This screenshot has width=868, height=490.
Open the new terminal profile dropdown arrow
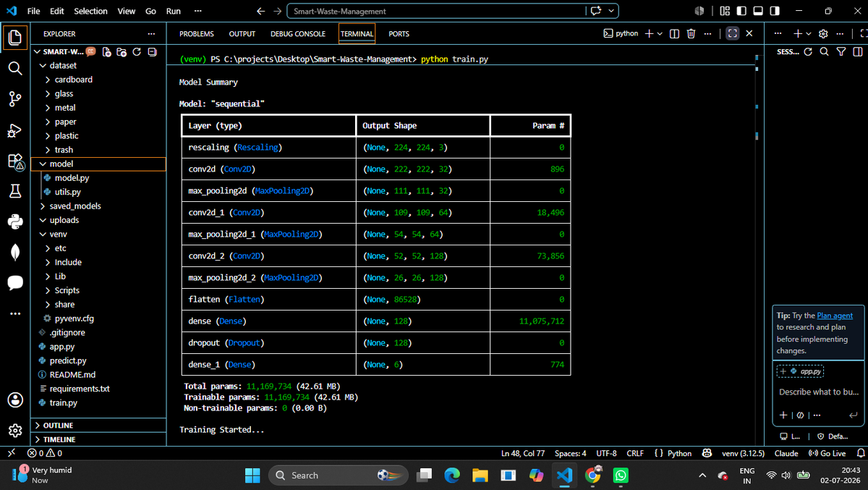[660, 34]
